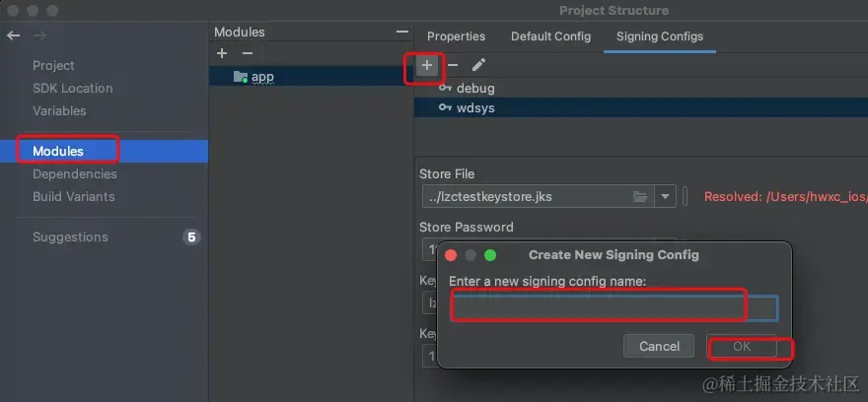Open the Dependencies section
Screen dimensions: 868x402
pos(75,173)
